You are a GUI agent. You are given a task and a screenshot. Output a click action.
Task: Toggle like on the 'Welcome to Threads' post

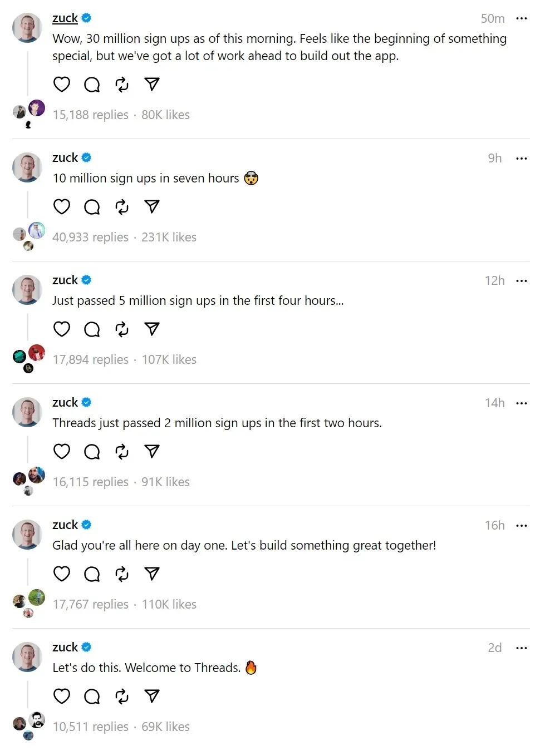coord(62,696)
